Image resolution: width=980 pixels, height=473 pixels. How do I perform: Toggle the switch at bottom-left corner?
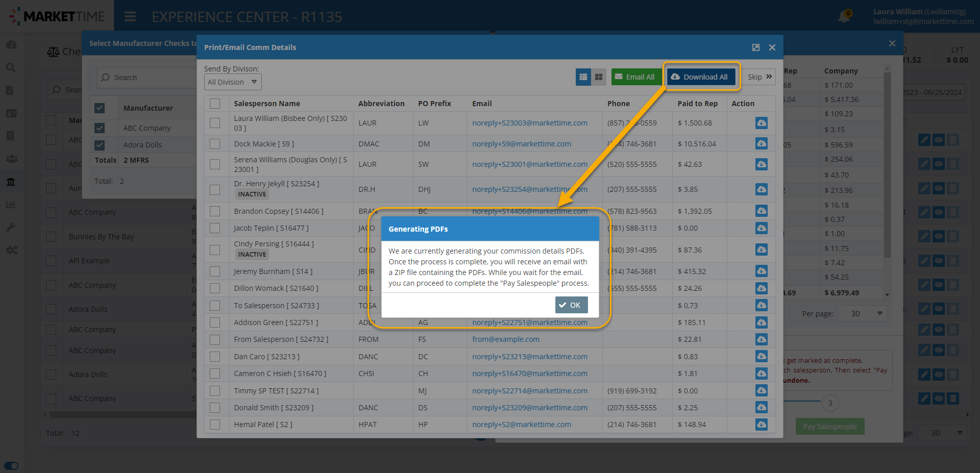pyautogui.click(x=11, y=465)
